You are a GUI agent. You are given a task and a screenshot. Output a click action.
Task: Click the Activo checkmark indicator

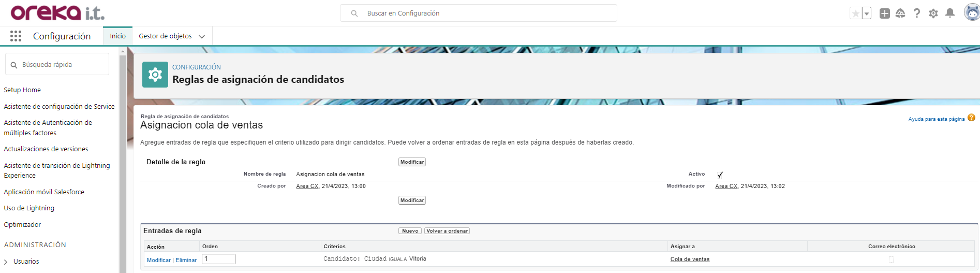coord(720,175)
